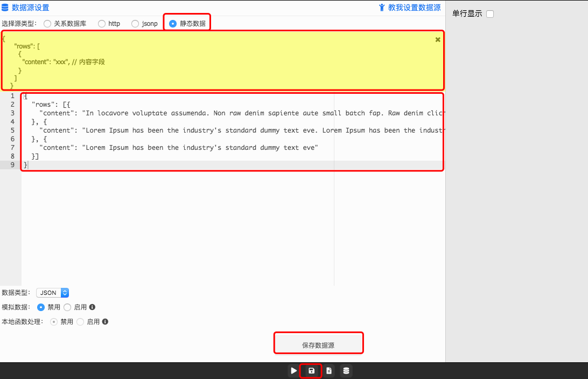Select the http source type radio
Viewport: 588px width, 379px height.
tap(102, 24)
